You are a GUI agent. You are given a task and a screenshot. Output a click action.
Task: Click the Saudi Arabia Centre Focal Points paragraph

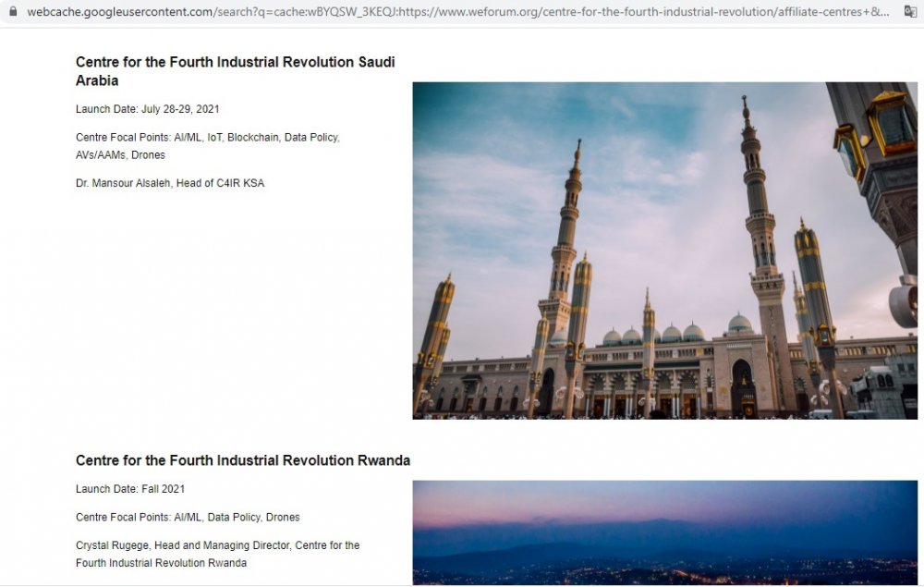tap(207, 146)
